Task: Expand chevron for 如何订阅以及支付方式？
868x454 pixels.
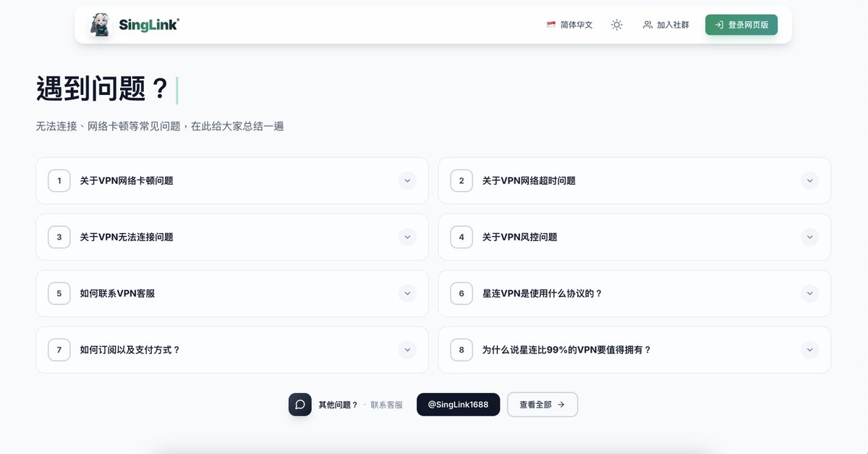Action: (407, 350)
